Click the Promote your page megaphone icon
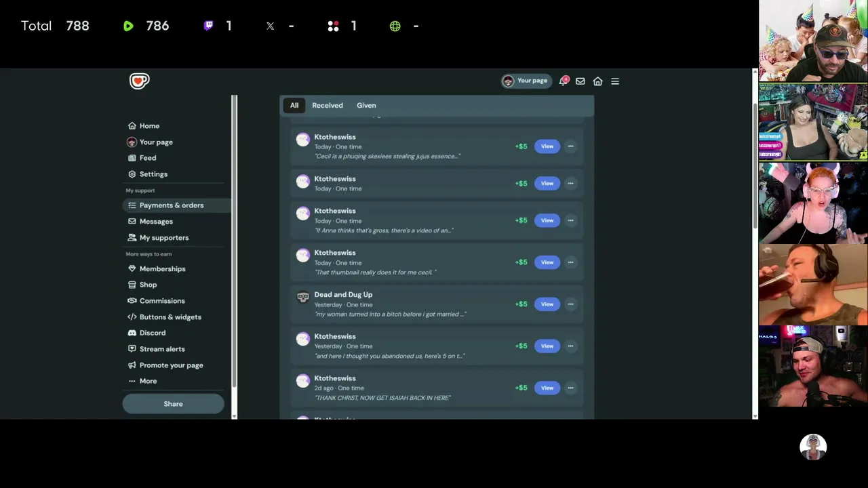The width and height of the screenshot is (868, 488). [132, 365]
